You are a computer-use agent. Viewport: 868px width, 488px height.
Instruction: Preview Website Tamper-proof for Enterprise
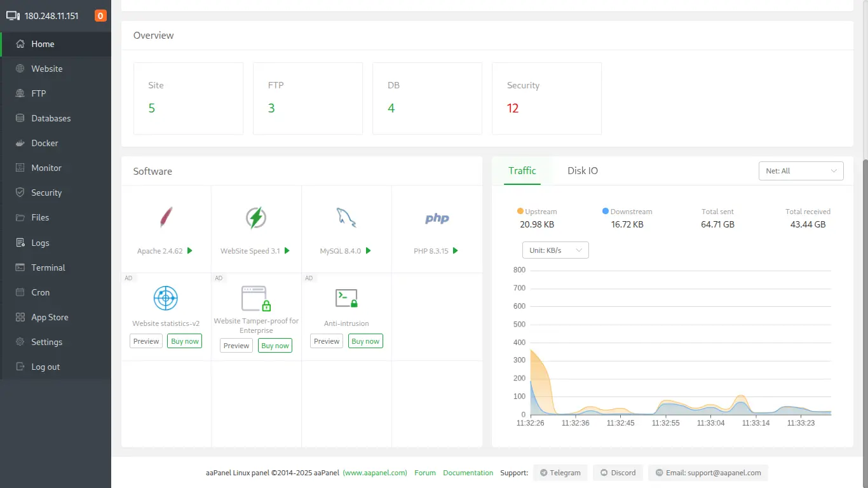[236, 346]
